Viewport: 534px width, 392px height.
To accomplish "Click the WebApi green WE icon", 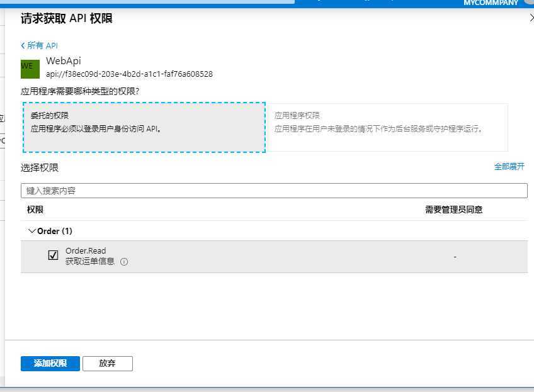I will click(30, 69).
